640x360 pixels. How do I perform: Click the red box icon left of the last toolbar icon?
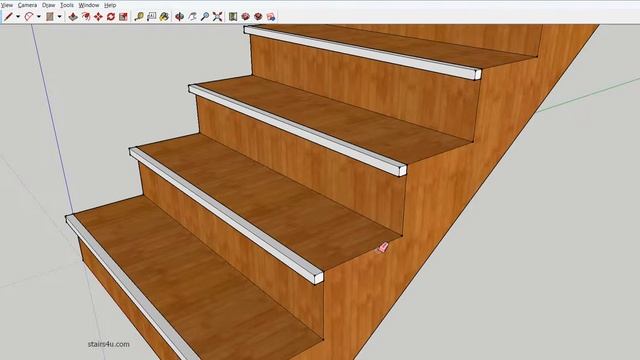(258, 17)
